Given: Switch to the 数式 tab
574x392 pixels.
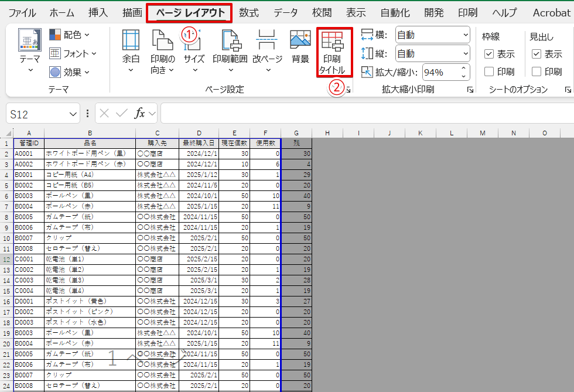Looking at the screenshot, I should click(248, 13).
